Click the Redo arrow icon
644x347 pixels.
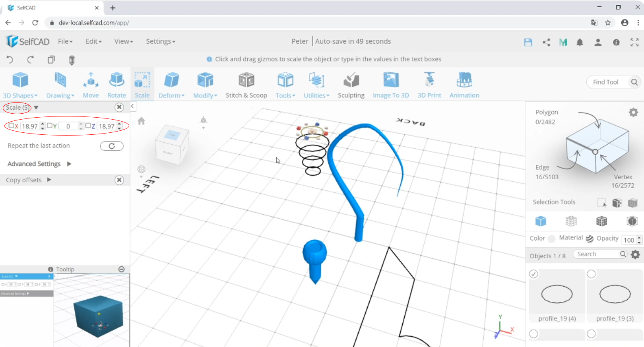tap(30, 60)
